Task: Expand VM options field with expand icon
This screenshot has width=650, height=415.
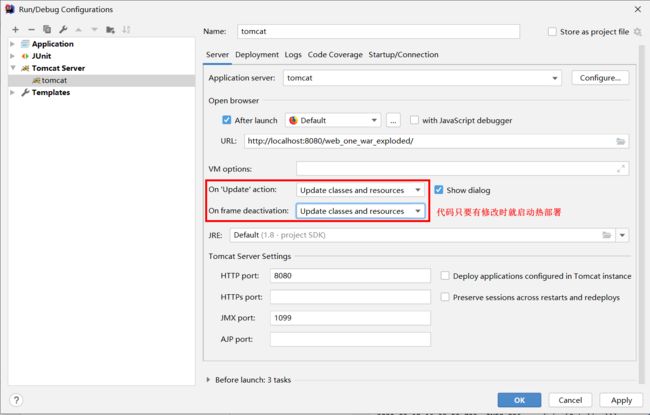Action: pos(621,169)
